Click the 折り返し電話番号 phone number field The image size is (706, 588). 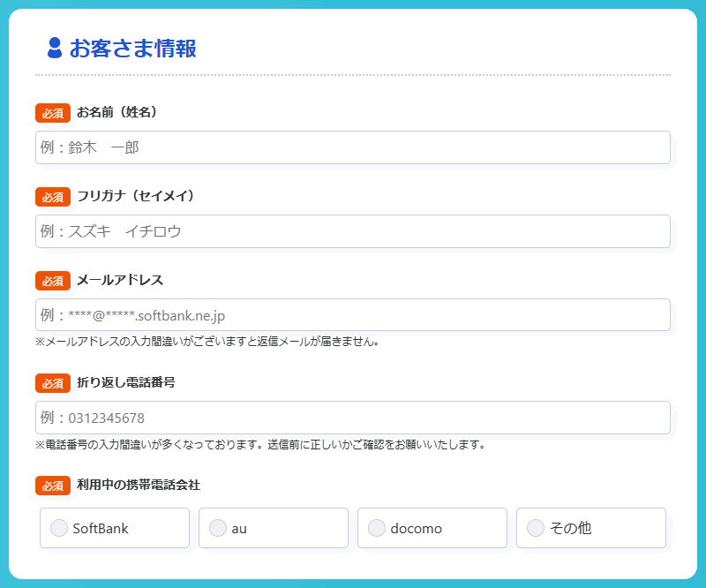coord(353,418)
